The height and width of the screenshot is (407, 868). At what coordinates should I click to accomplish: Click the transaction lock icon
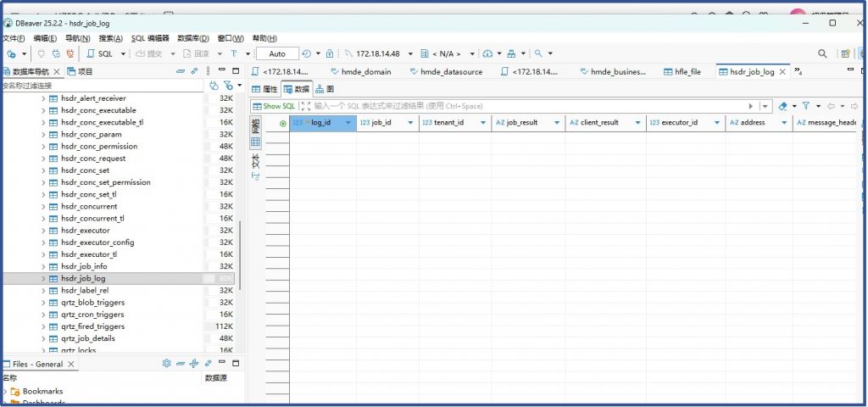[x=330, y=53]
